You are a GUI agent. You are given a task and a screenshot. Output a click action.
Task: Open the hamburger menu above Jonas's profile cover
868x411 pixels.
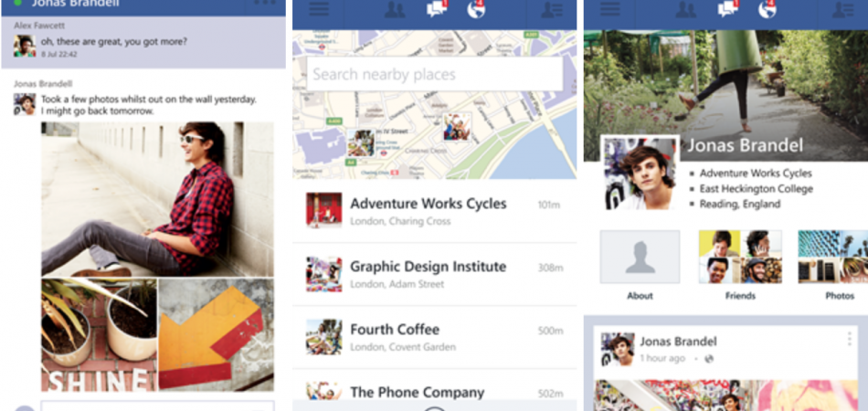tap(610, 9)
